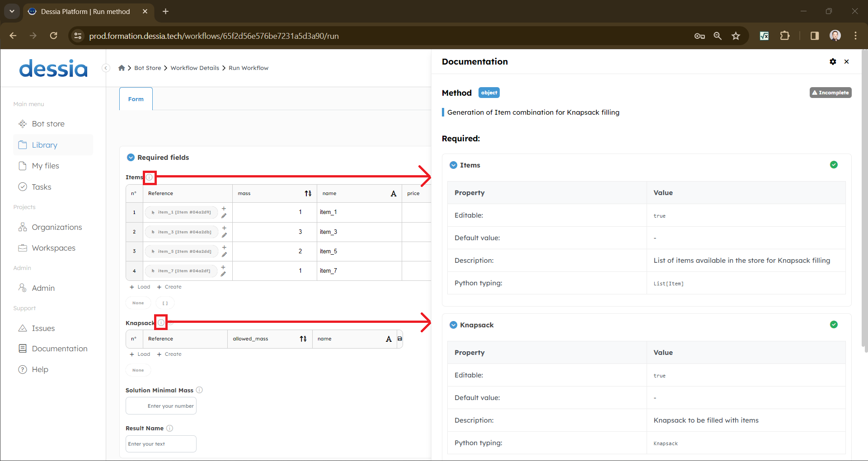Screen dimensions: 868x461
Task: Set Items to None
Action: pos(138,303)
